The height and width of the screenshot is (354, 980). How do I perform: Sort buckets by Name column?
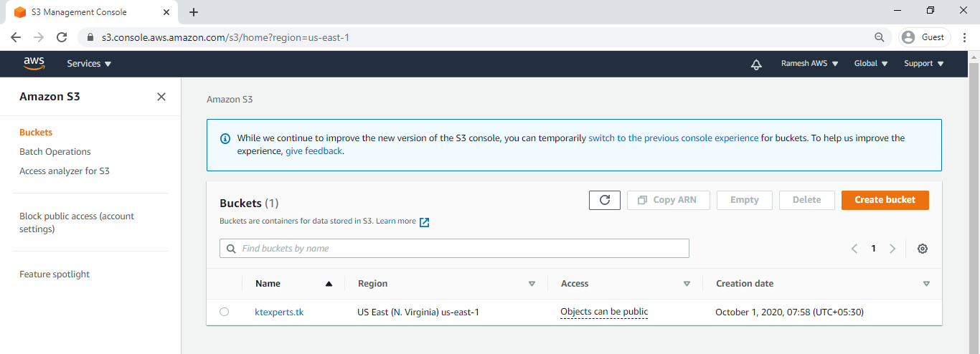pos(294,284)
